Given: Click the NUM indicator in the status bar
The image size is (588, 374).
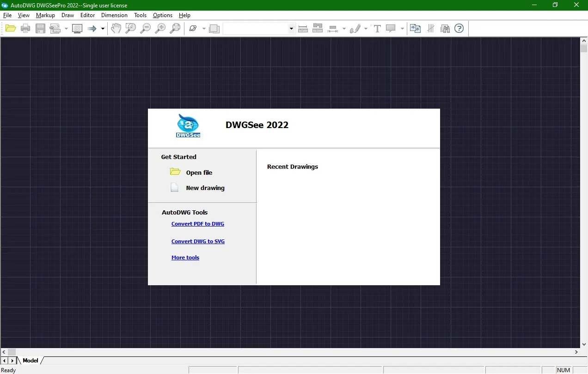Looking at the screenshot, I should [563, 370].
